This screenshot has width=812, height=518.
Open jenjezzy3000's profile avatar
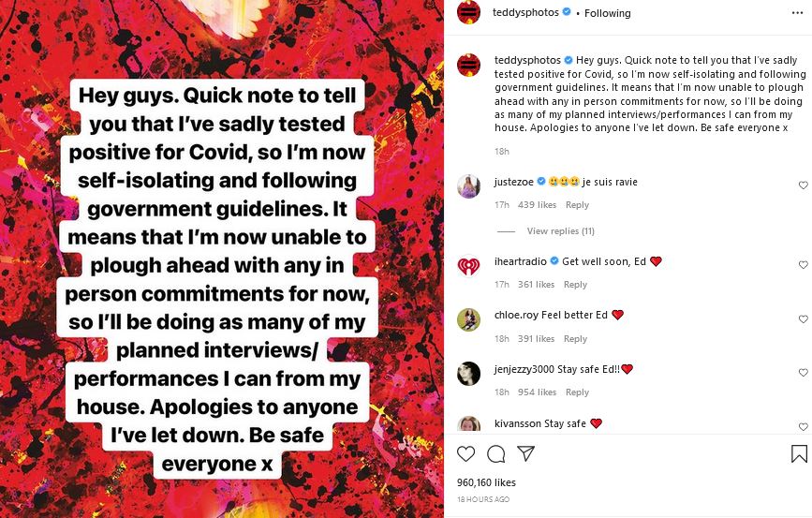[468, 374]
